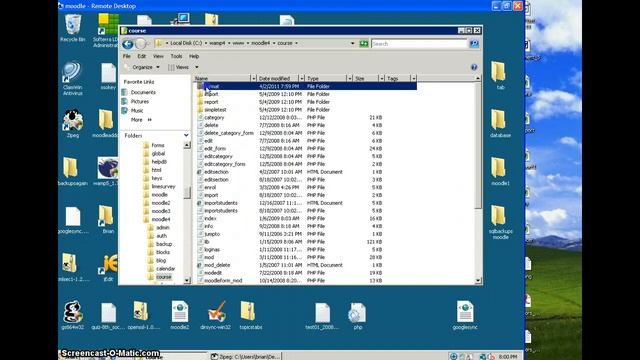Select the backup folder in tree
Viewport: 640px width, 360px height.
point(164,244)
